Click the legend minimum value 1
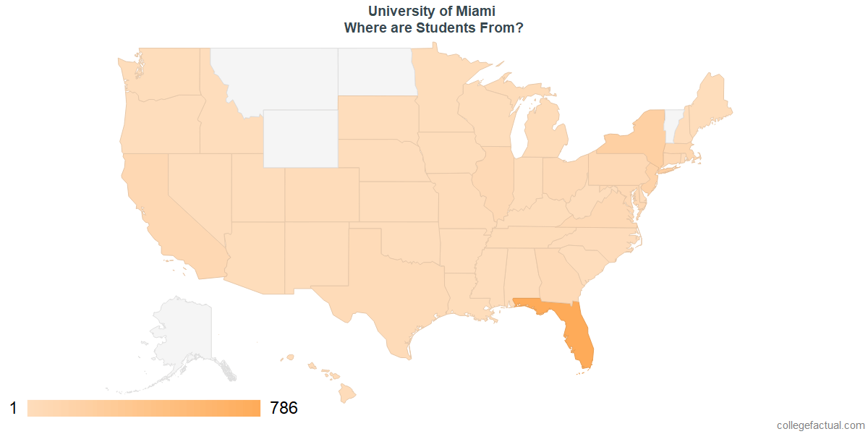Viewport: 868px width, 434px height. pyautogui.click(x=13, y=408)
